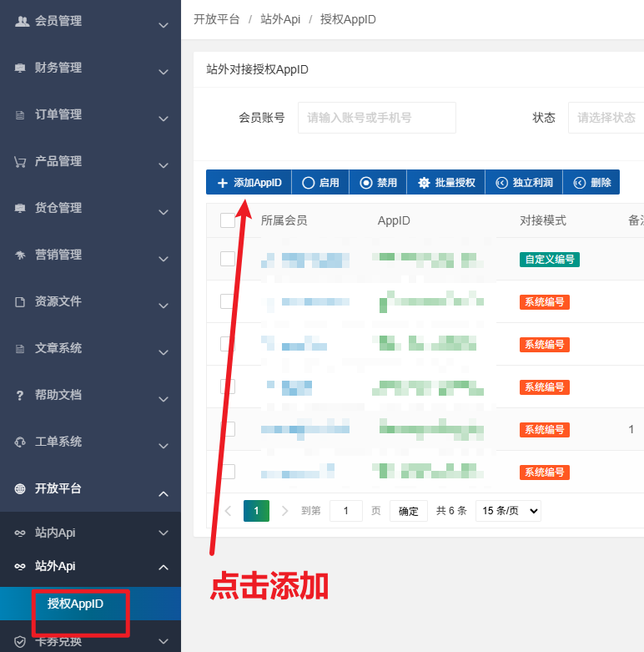Click the 帮助文档 question mark icon
This screenshot has width=644, height=652.
tap(21, 395)
